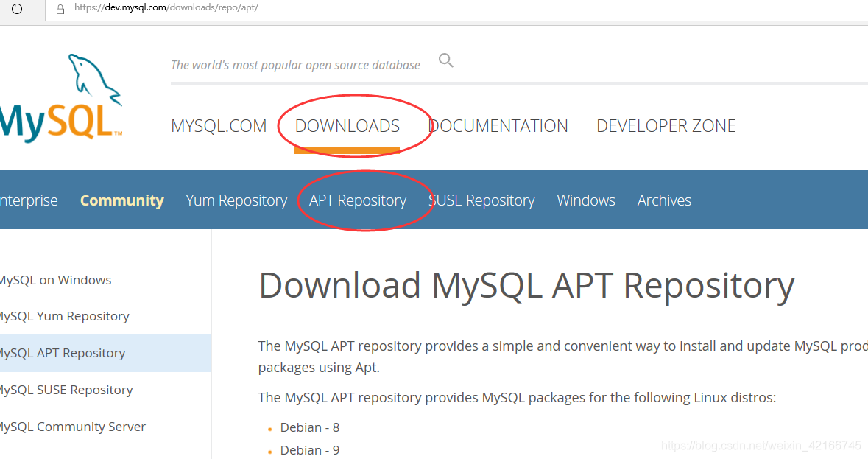Select SUSE Repository in the blue submenu
Screen dimensions: 868x459
pyautogui.click(x=481, y=200)
